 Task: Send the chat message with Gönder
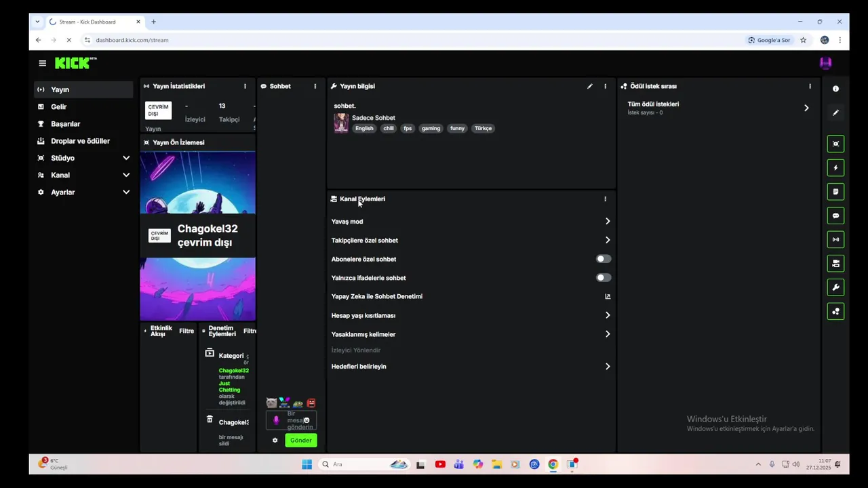(x=301, y=441)
